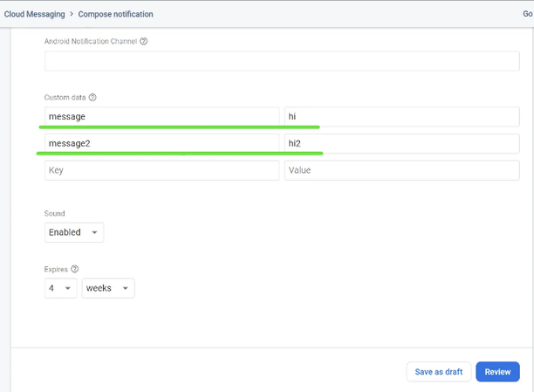534x392 pixels.
Task: Open help icon next to Expires
Action: click(74, 269)
